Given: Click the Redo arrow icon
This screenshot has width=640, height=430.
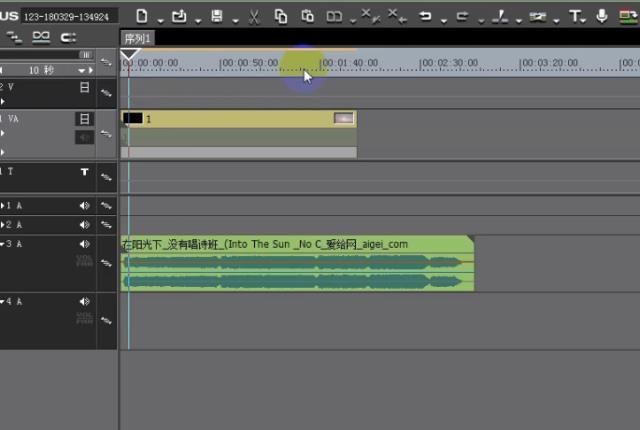Looking at the screenshot, I should coord(462,16).
